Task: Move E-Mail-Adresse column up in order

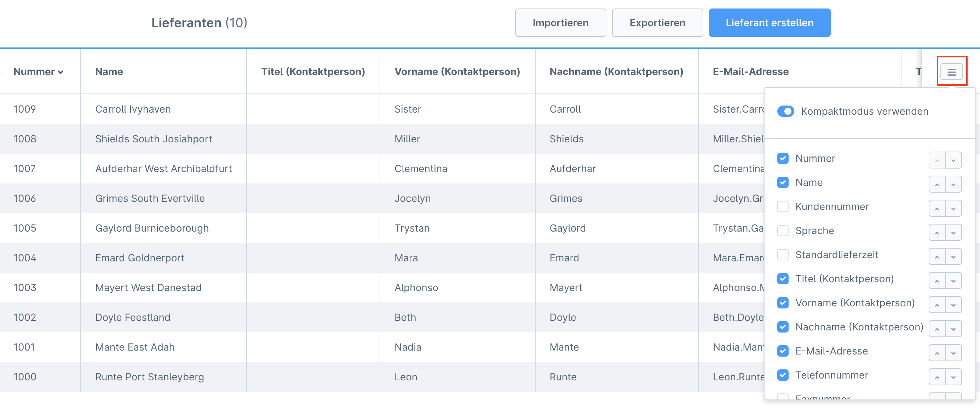Action: pyautogui.click(x=936, y=353)
